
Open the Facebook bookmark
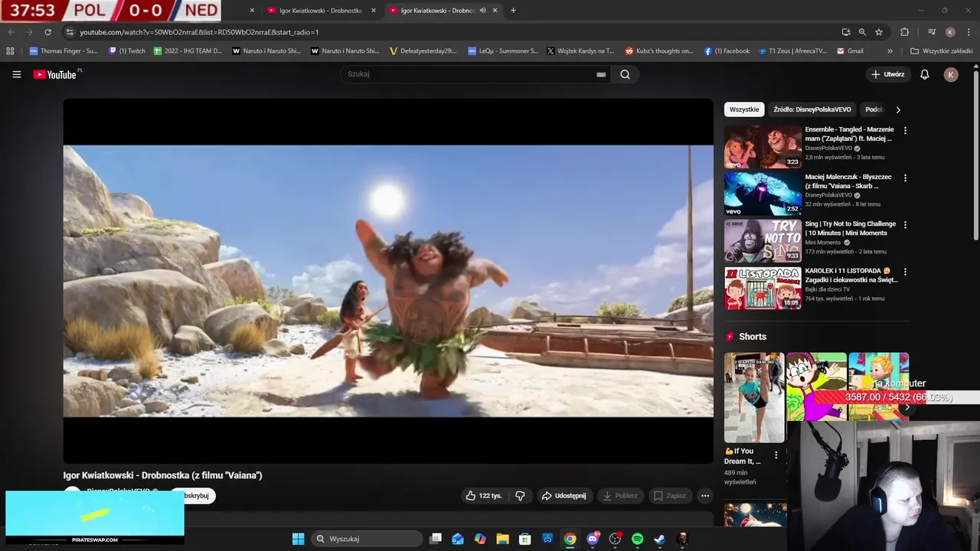click(727, 51)
